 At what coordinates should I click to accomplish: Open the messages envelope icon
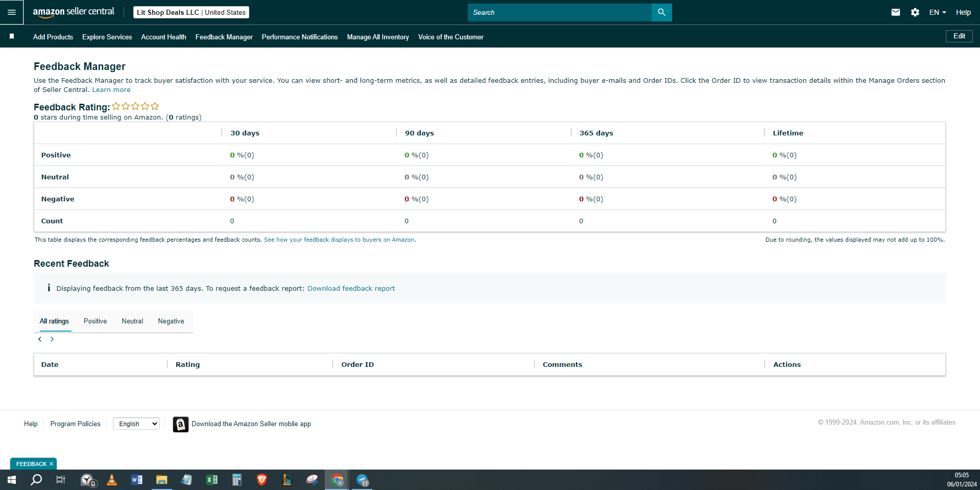click(x=896, y=12)
